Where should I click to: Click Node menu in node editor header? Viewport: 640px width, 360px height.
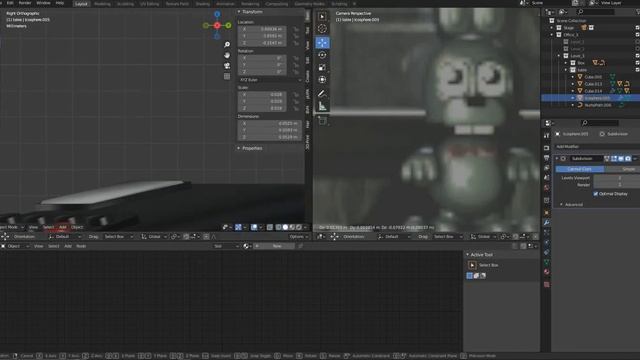tap(81, 246)
